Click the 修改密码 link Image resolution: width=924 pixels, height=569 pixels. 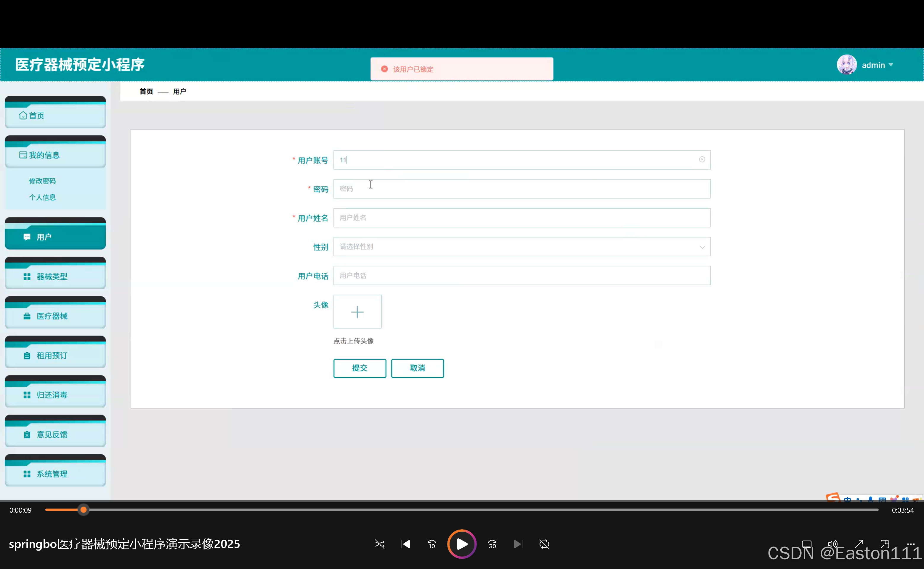coord(42,181)
